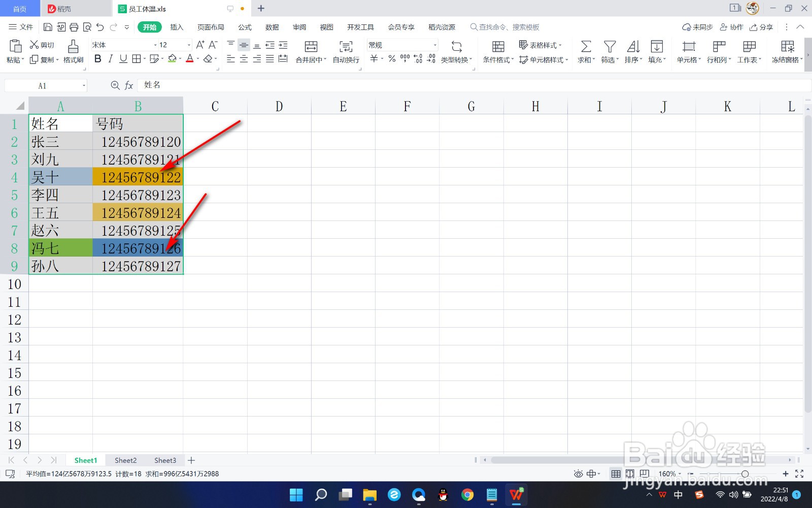Switch to page layout view
The width and height of the screenshot is (812, 508).
coord(630,473)
